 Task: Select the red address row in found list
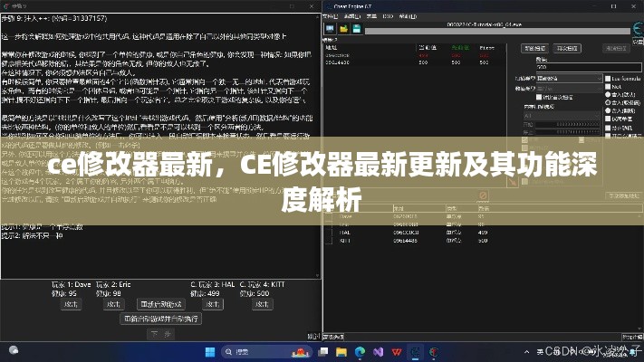point(415,55)
